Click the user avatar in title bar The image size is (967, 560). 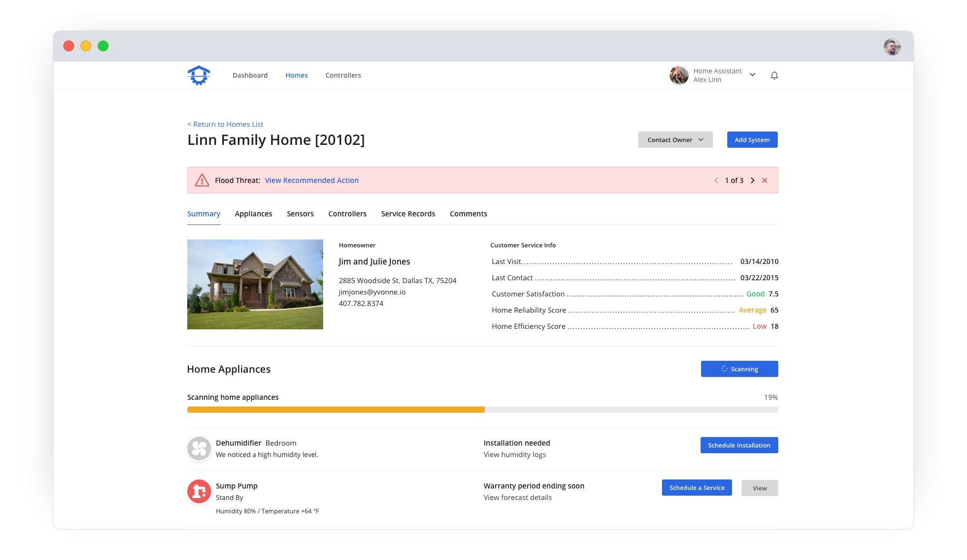(892, 47)
